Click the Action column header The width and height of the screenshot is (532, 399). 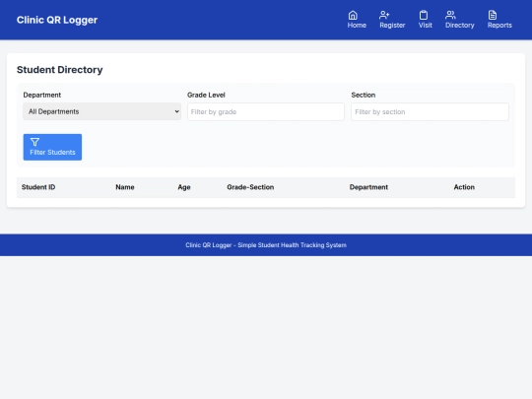coord(464,187)
